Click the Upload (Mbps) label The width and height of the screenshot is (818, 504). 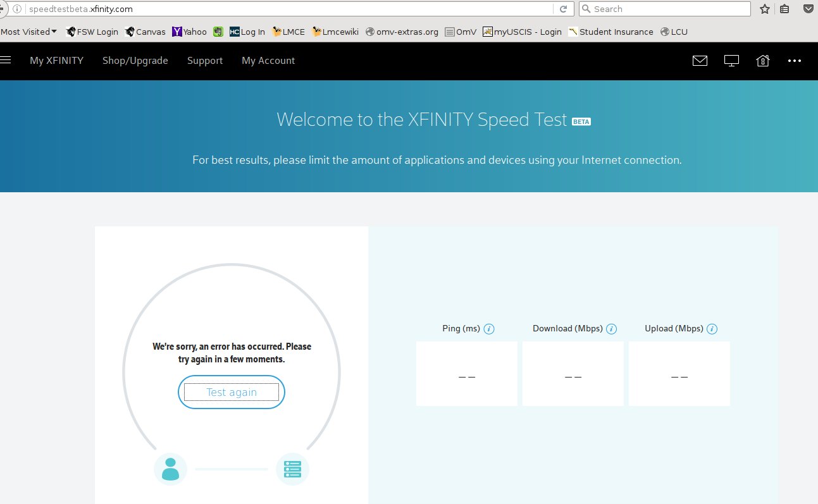click(674, 329)
